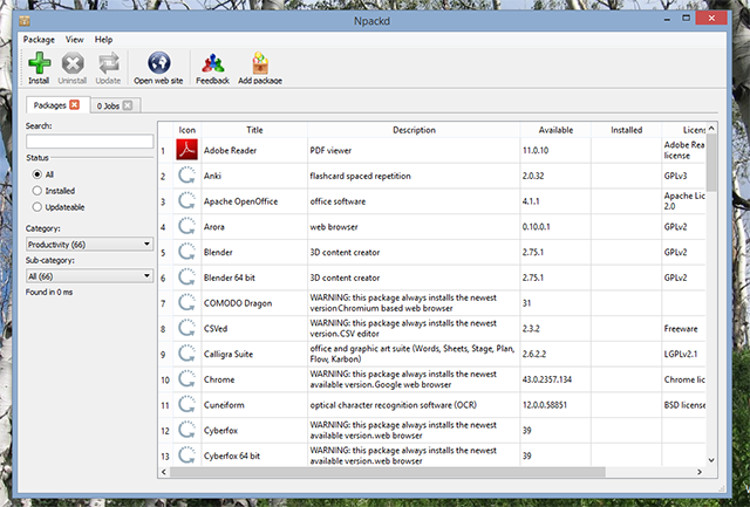Select the Anki package title
This screenshot has height=507, width=750.
click(x=212, y=176)
